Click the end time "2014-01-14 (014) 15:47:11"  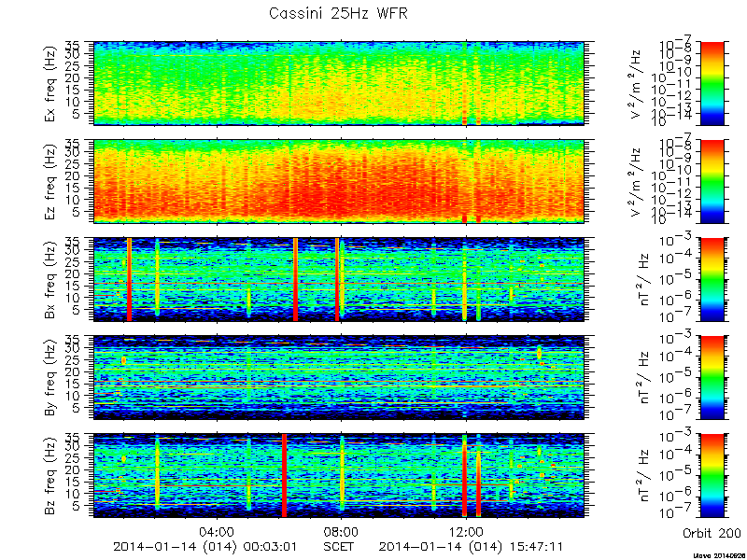click(471, 547)
